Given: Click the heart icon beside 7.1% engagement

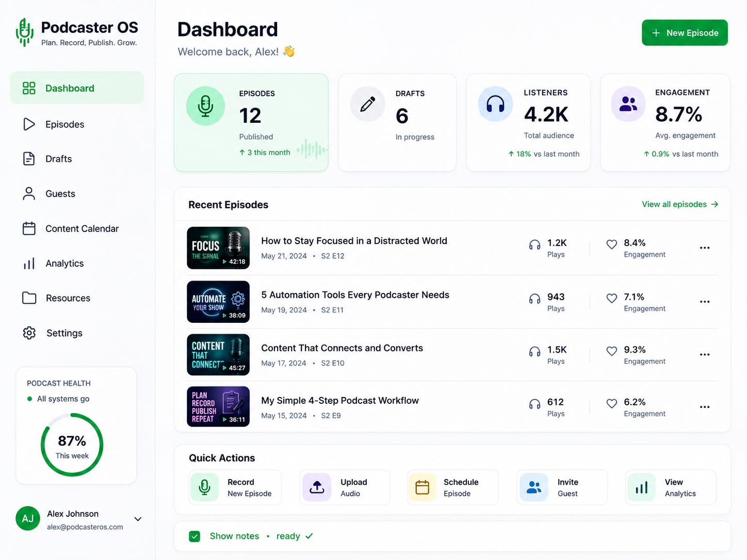Looking at the screenshot, I should [611, 298].
